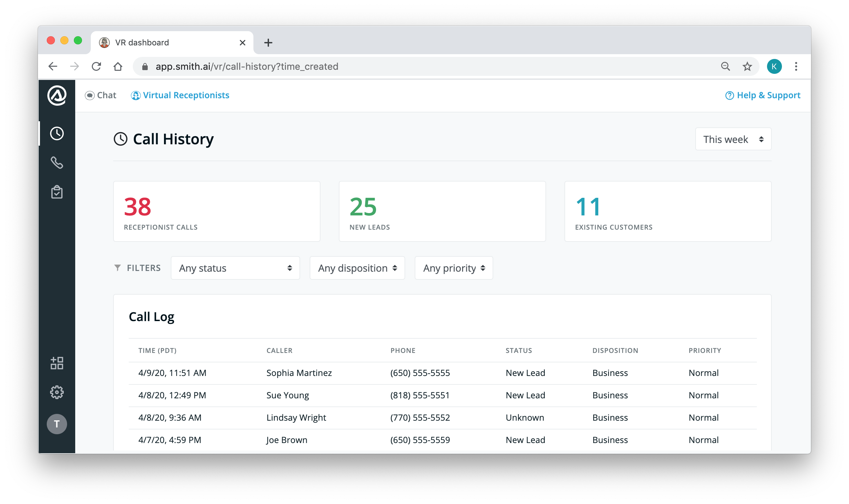Click the CALLER column header

(x=279, y=351)
